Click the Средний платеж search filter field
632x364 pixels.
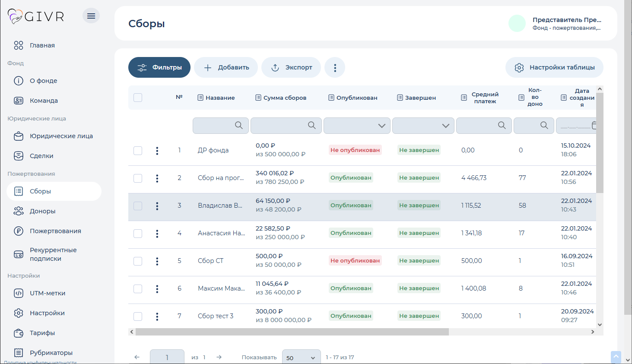pos(484,126)
